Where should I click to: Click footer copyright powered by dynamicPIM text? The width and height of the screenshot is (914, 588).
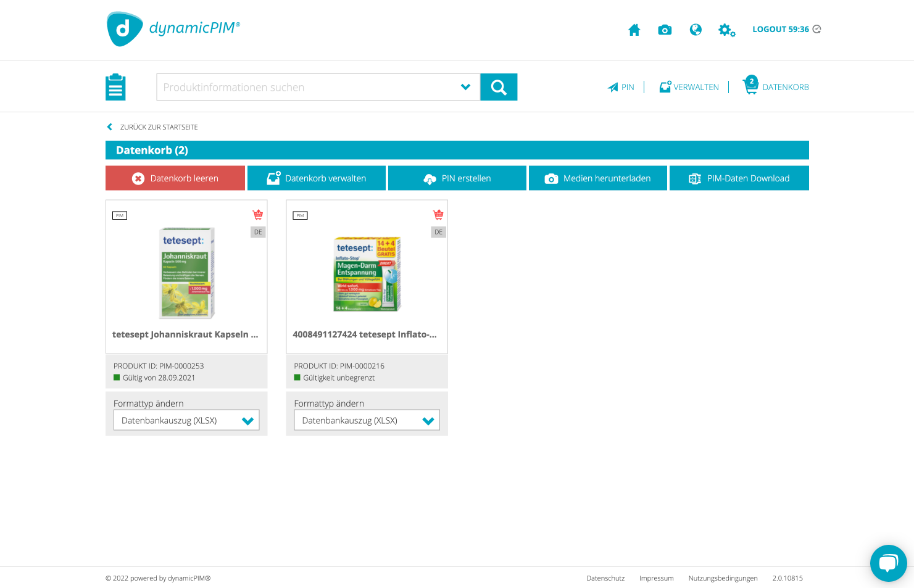[x=158, y=578]
